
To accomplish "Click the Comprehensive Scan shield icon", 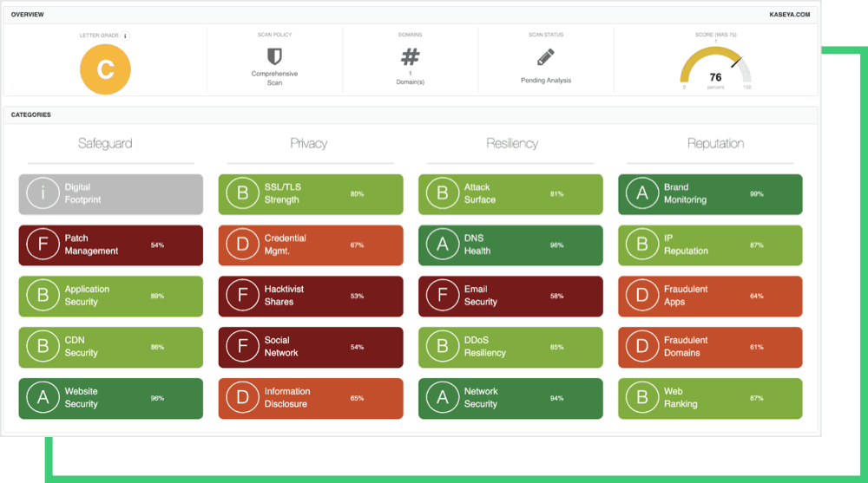I will [274, 57].
